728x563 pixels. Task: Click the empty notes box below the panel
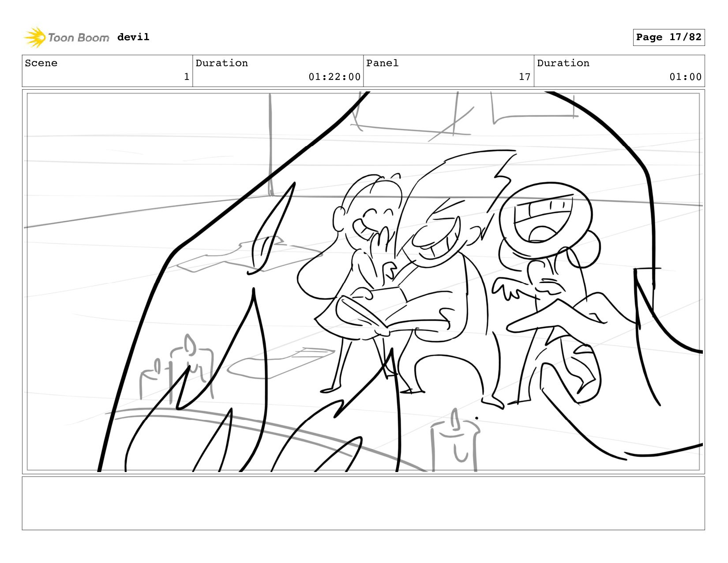pyautogui.click(x=363, y=503)
